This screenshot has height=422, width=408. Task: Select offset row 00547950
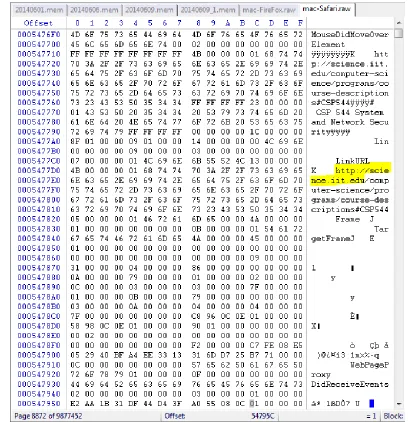(x=39, y=404)
